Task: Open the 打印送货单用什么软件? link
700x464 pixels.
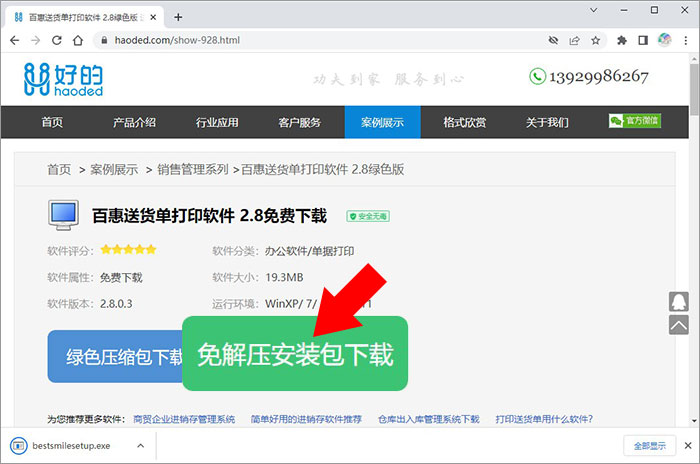Action: 544,419
